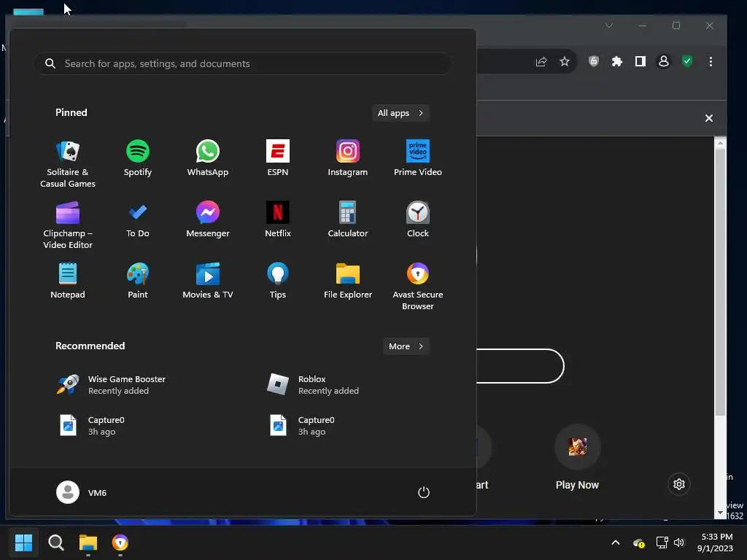Bookmark page with browser star icon
The image size is (747, 560).
coord(565,61)
